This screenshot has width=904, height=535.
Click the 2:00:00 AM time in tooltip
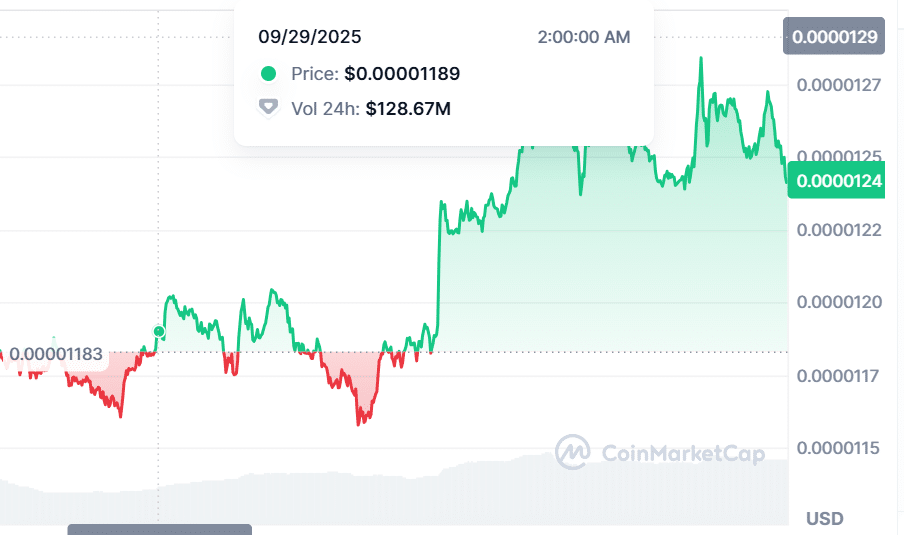583,37
